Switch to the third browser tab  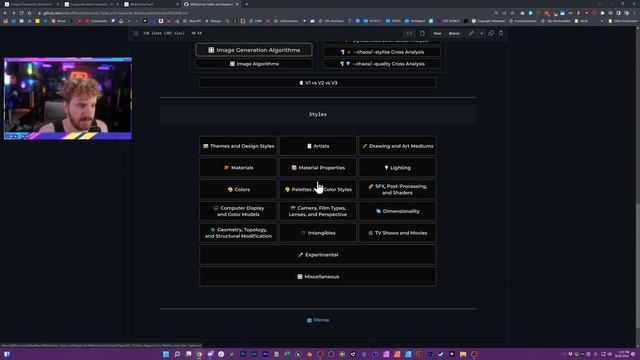151,4
